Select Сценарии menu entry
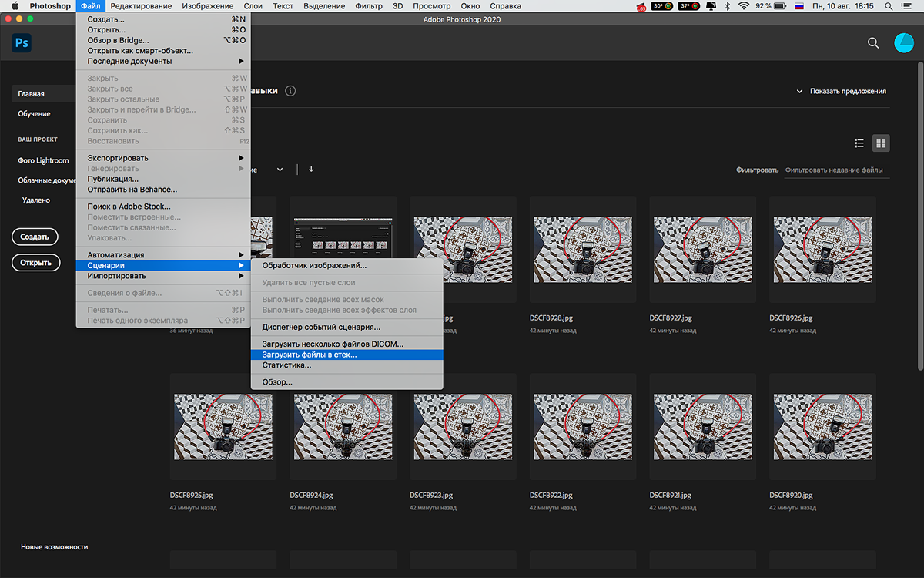 [x=162, y=266]
